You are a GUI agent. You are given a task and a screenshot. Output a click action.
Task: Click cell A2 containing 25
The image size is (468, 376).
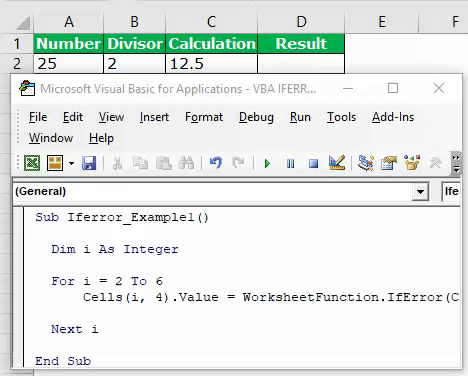click(x=69, y=63)
